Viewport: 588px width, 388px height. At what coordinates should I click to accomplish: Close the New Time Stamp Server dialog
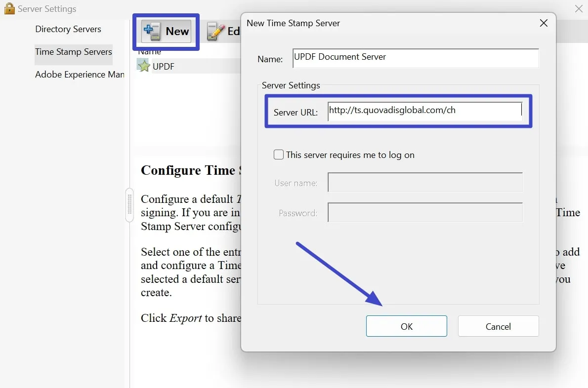[544, 23]
